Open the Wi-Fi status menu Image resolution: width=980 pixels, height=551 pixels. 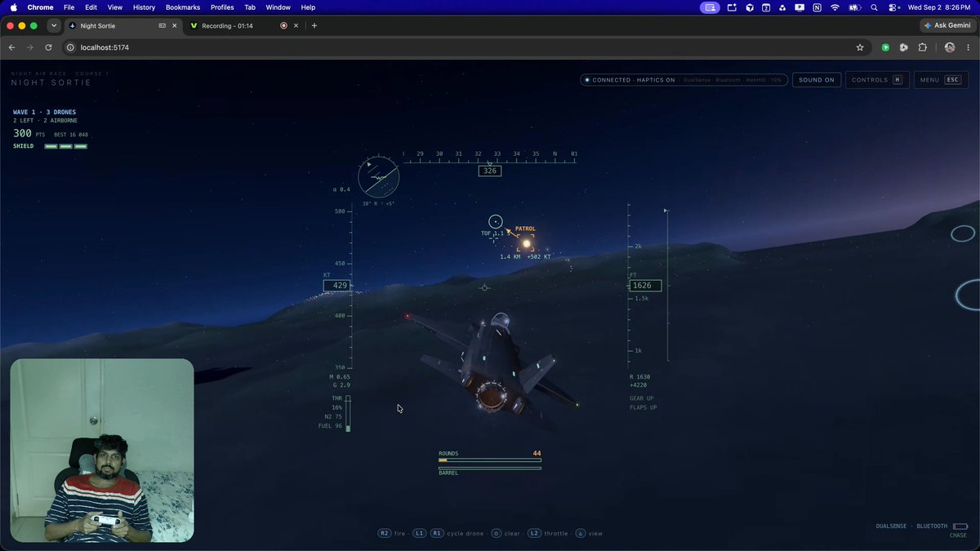click(835, 7)
